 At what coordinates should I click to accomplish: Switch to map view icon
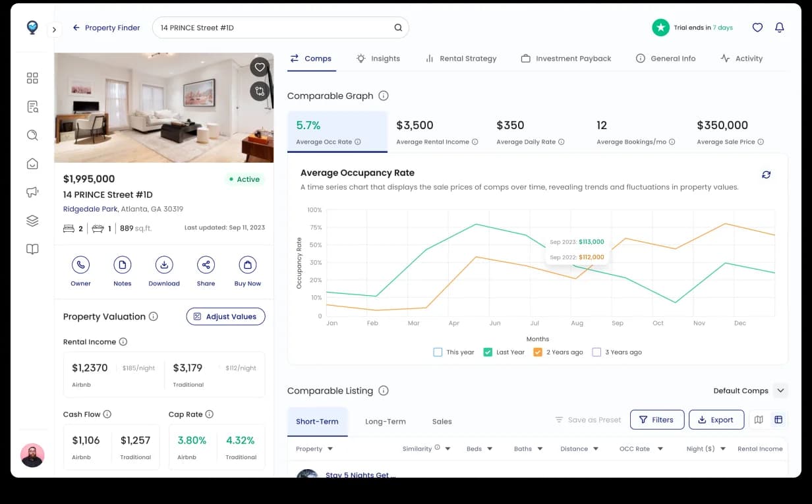(x=759, y=420)
